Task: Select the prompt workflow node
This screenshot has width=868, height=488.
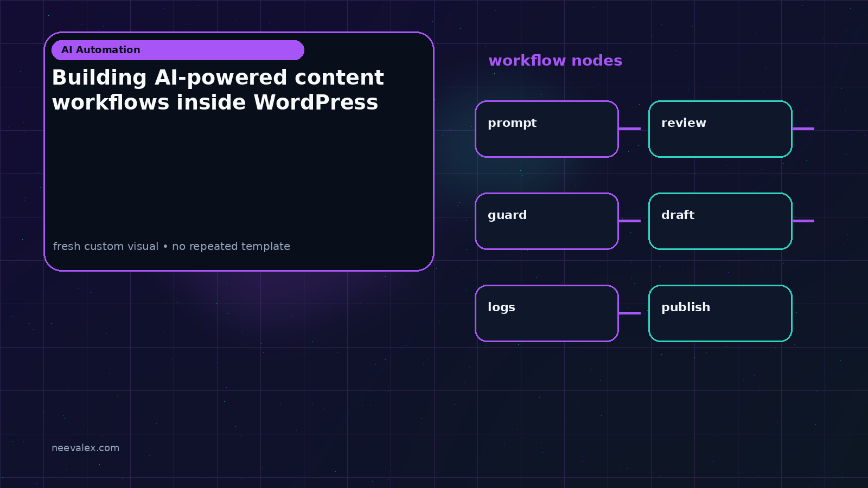Action: pos(547,129)
